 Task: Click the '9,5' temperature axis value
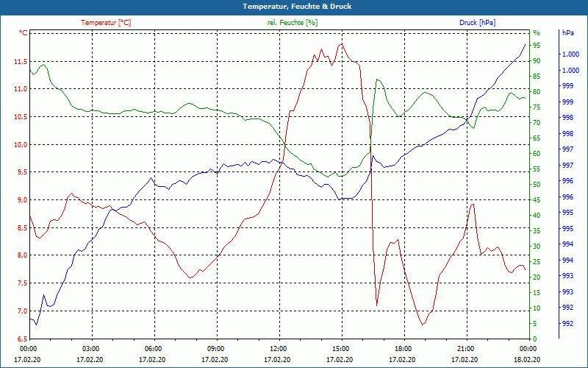click(x=22, y=172)
